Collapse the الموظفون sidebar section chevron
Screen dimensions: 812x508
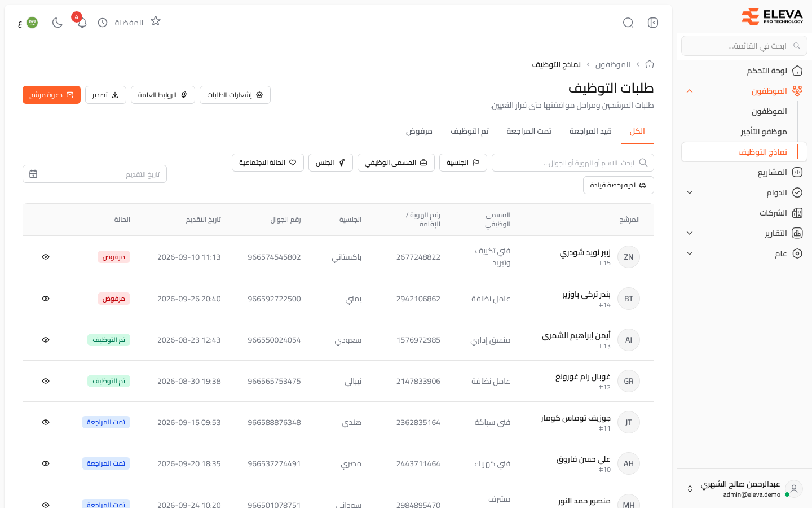tap(690, 91)
